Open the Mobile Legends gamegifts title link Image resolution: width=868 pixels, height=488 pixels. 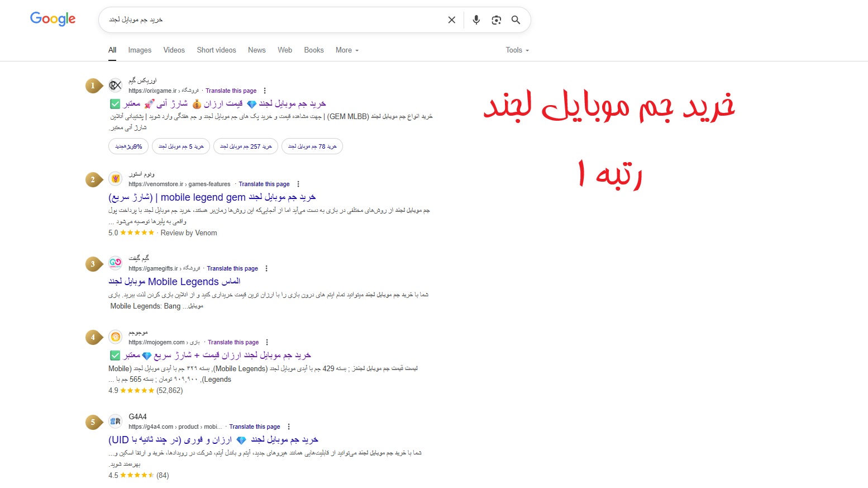pyautogui.click(x=174, y=282)
